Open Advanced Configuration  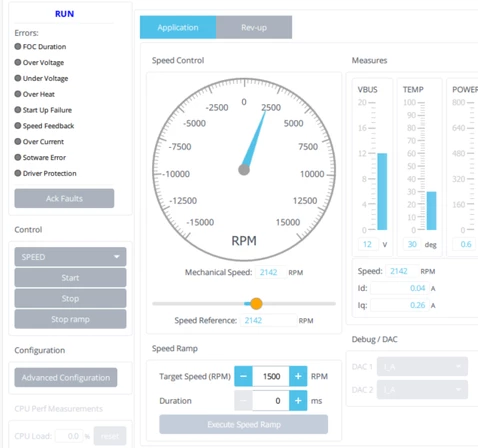pos(66,377)
